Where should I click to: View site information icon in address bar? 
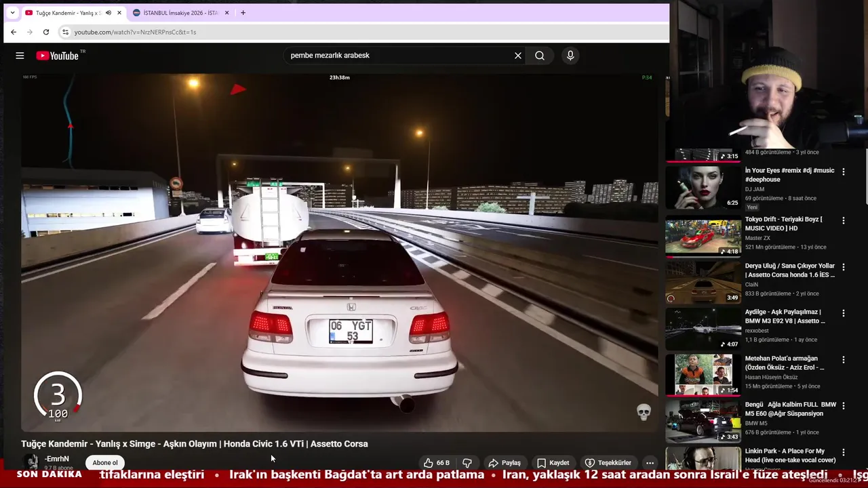point(65,32)
